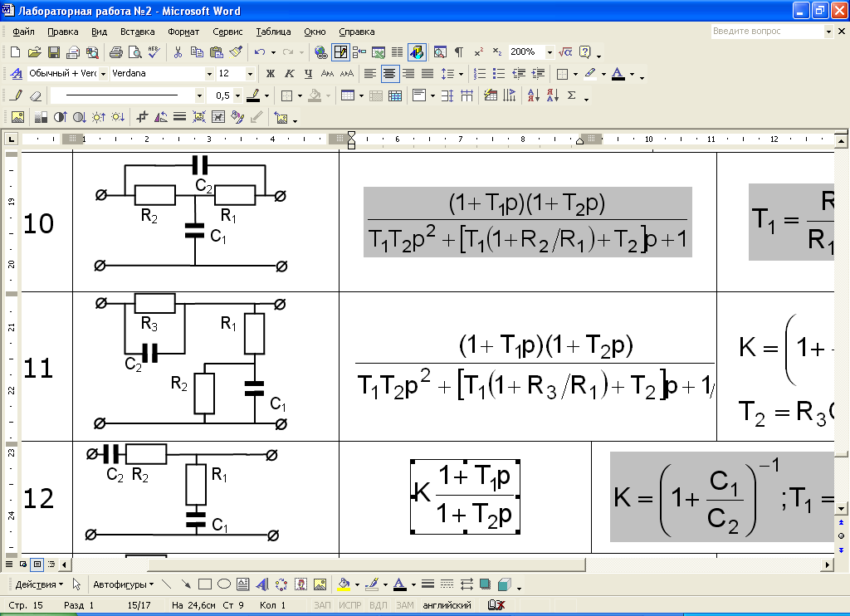This screenshot has height=616, width=850.
Task: Open Print Preview
Action: coord(135,52)
